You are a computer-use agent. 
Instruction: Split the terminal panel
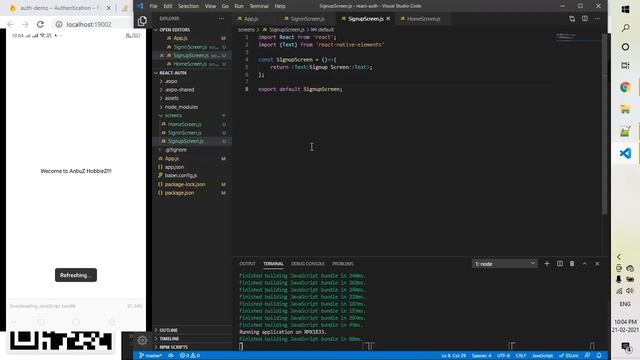coord(560,264)
